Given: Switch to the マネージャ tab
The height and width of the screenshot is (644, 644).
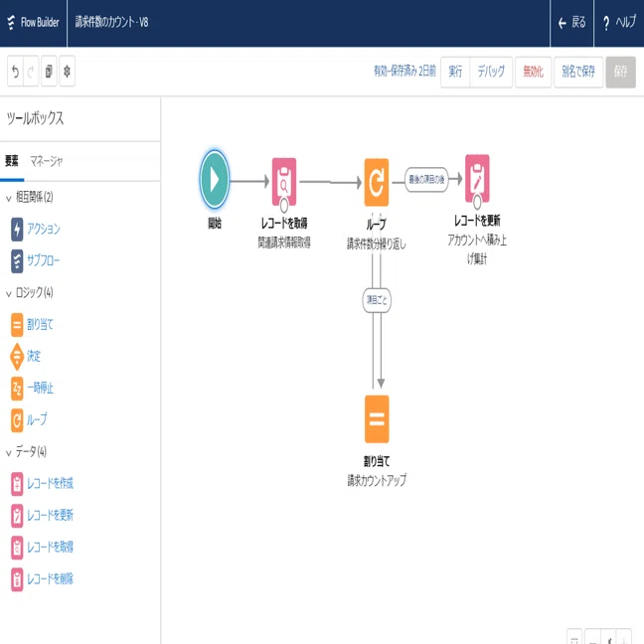Looking at the screenshot, I should point(47,161).
